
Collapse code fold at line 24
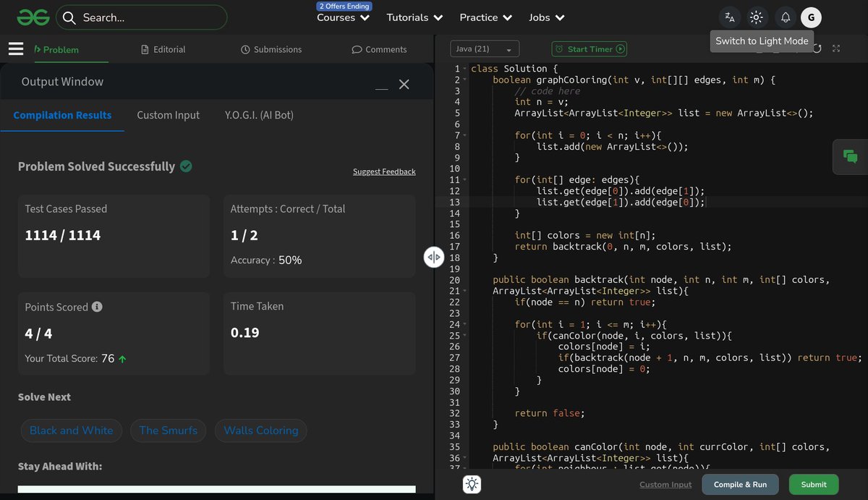point(464,325)
